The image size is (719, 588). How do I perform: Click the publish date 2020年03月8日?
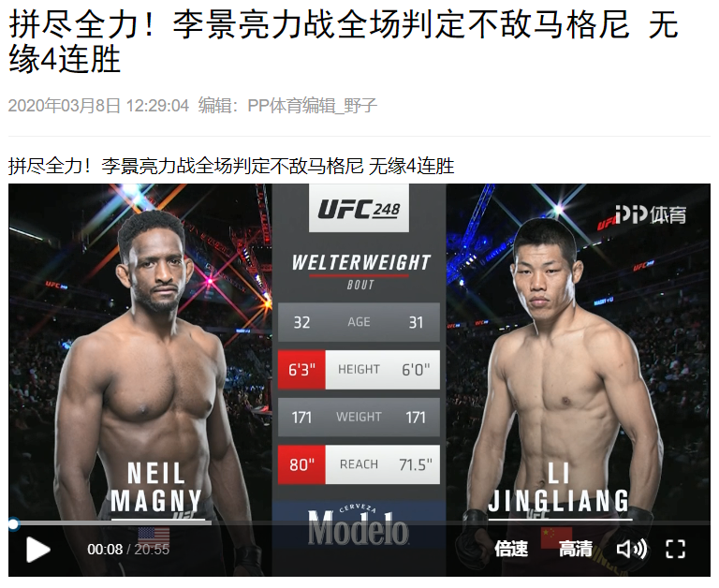tap(64, 106)
